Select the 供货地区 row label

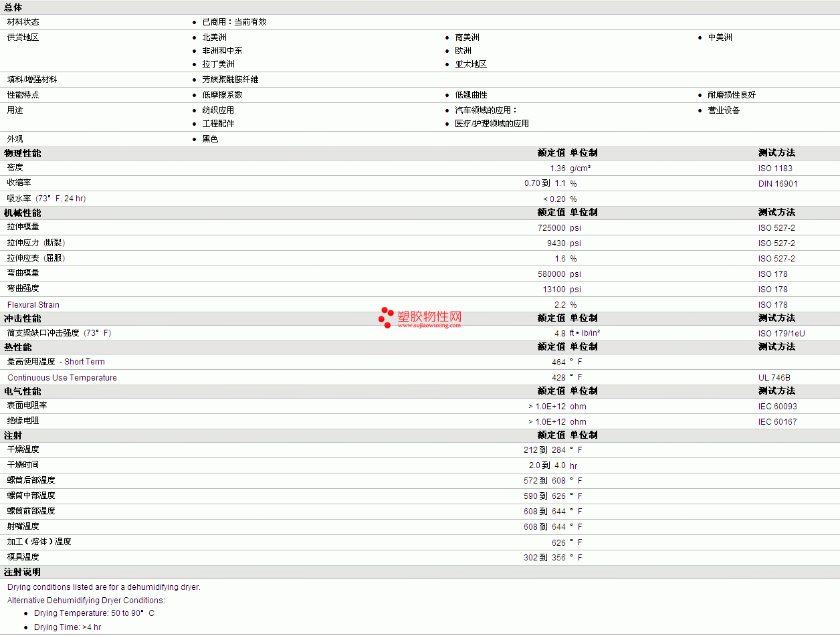click(23, 37)
